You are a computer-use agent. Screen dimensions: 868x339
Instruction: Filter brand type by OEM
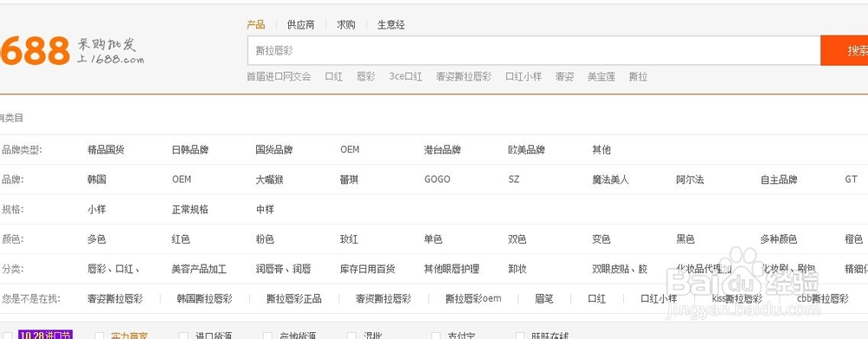(x=350, y=150)
